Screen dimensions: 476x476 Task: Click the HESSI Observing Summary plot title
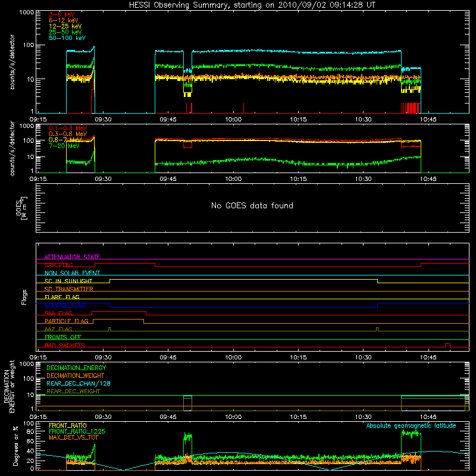coord(252,5)
